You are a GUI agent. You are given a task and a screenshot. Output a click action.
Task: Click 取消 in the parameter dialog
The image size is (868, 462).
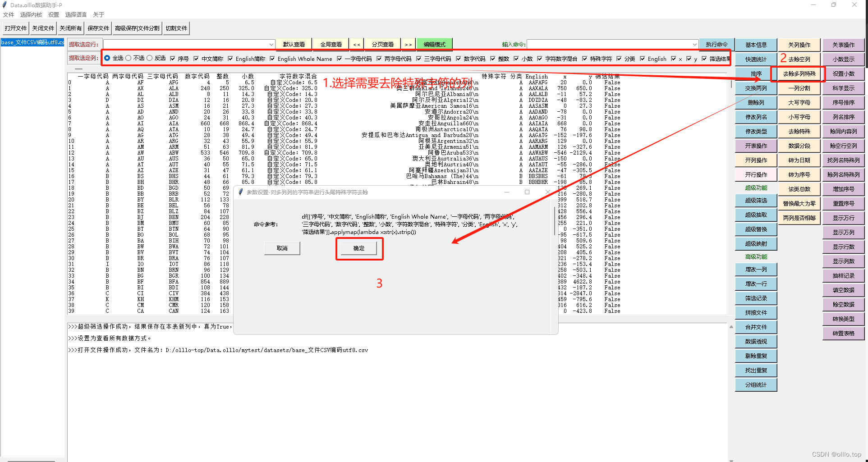pos(282,248)
